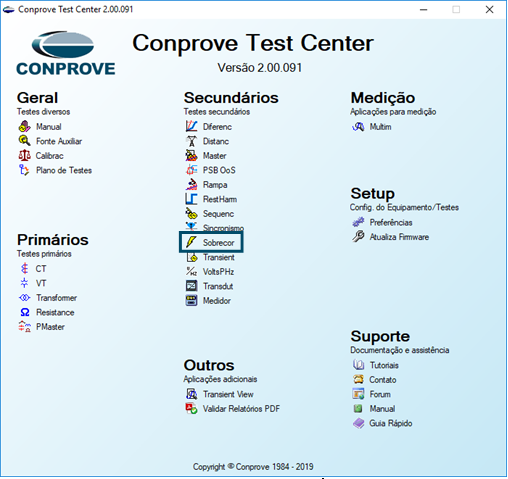
Task: Click the Master icon under Secundários
Action: click(x=191, y=156)
